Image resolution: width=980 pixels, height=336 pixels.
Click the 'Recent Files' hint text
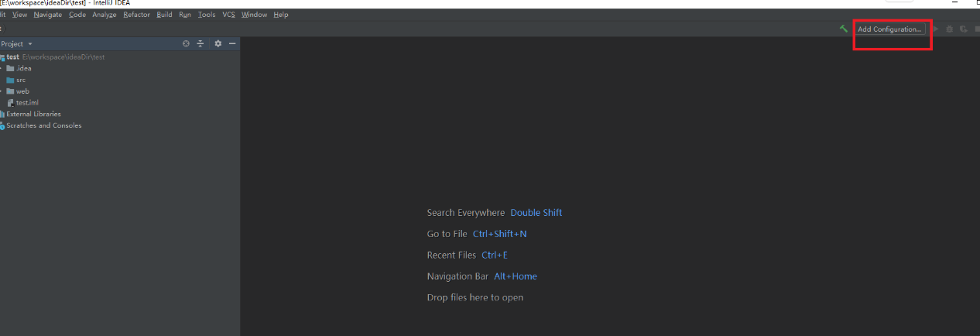coord(451,255)
